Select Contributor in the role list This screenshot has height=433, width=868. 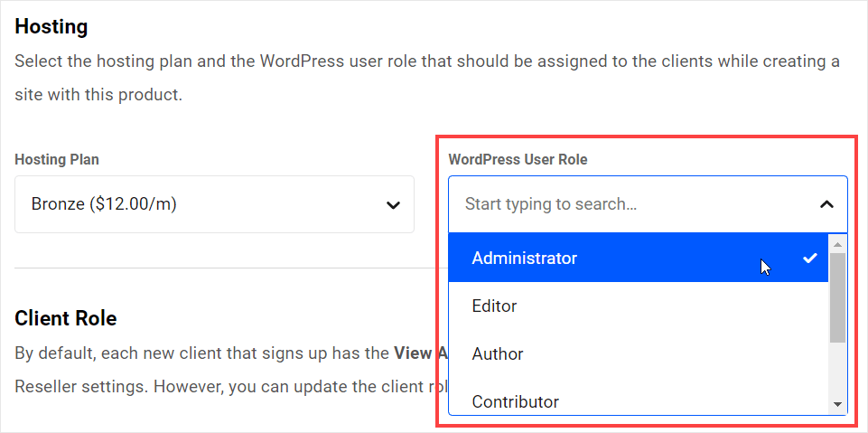515,401
